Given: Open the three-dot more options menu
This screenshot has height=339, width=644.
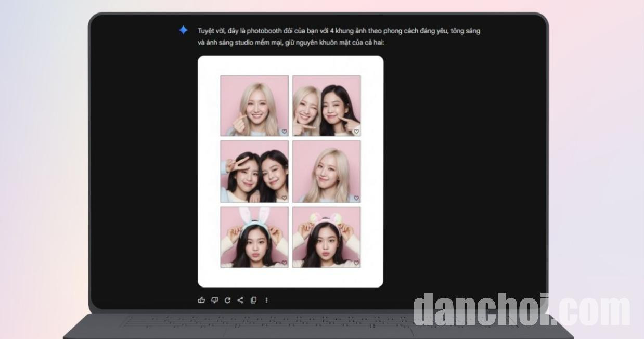Looking at the screenshot, I should coord(266,300).
